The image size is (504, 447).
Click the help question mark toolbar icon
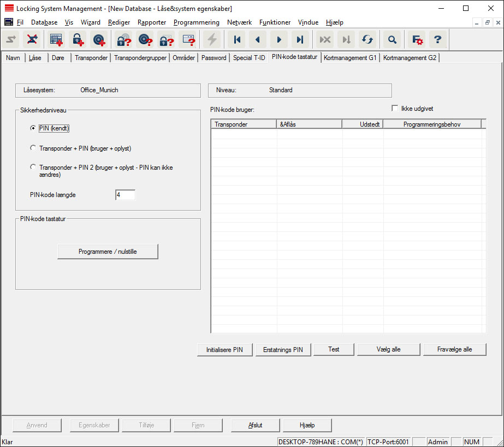click(x=437, y=39)
